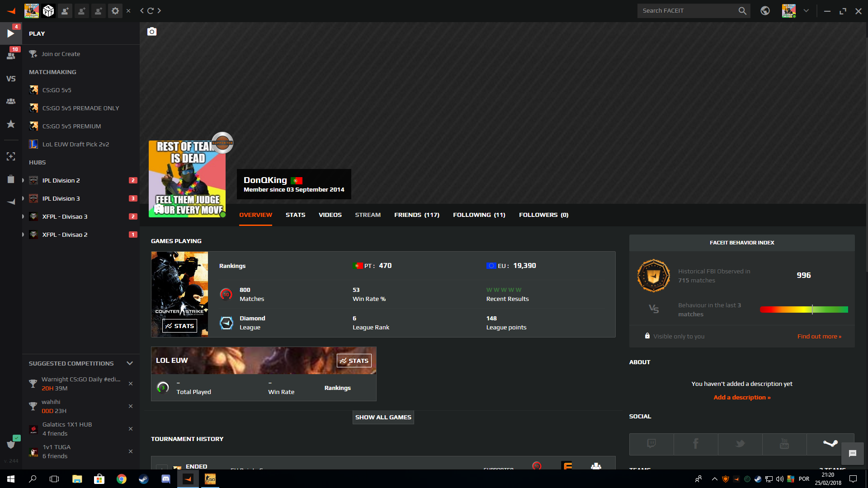Click the shield anti-cheat icon in sidebar
Viewport: 868px width, 488px height.
click(11, 444)
